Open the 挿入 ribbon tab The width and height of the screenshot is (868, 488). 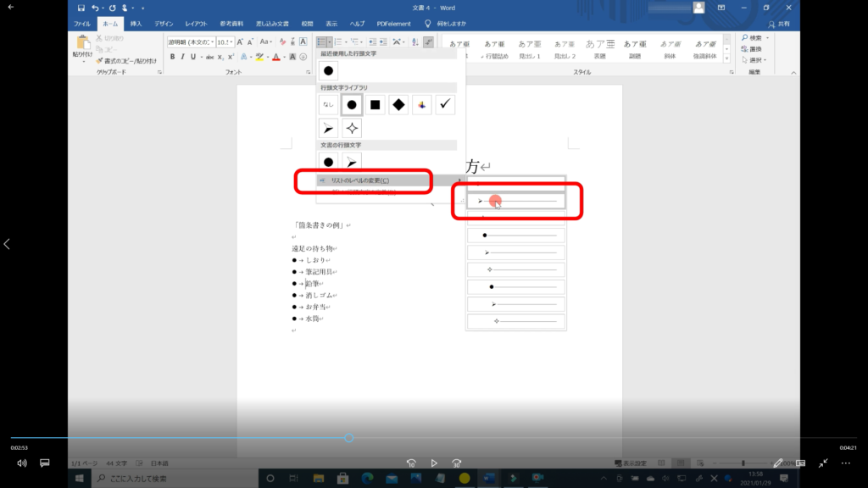click(x=136, y=23)
